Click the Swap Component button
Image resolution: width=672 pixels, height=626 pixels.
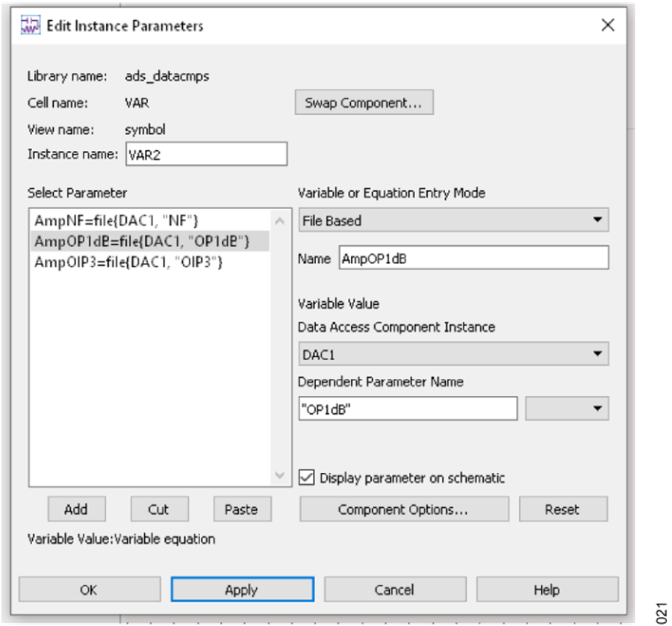click(364, 102)
